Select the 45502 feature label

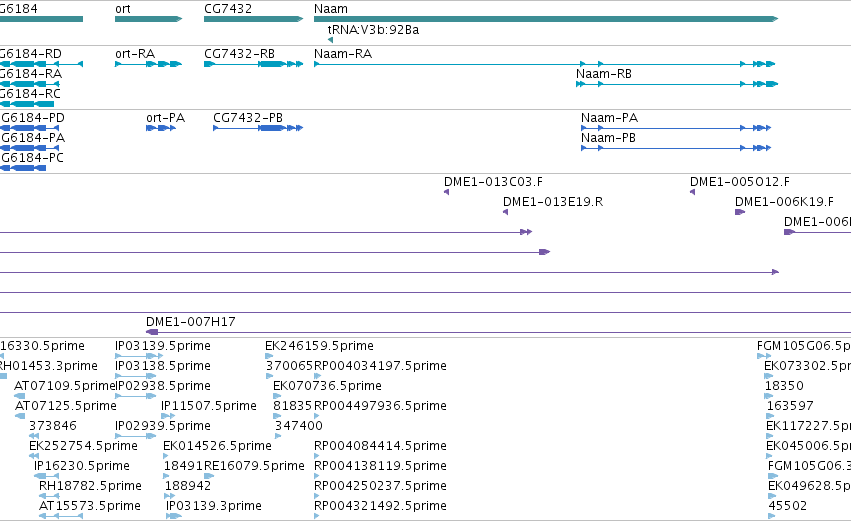(x=788, y=506)
